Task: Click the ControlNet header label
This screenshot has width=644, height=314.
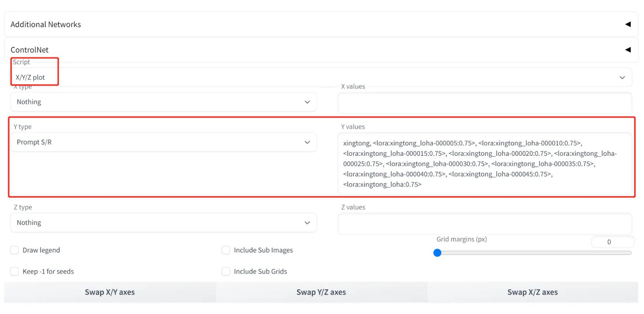Action: coord(30,50)
